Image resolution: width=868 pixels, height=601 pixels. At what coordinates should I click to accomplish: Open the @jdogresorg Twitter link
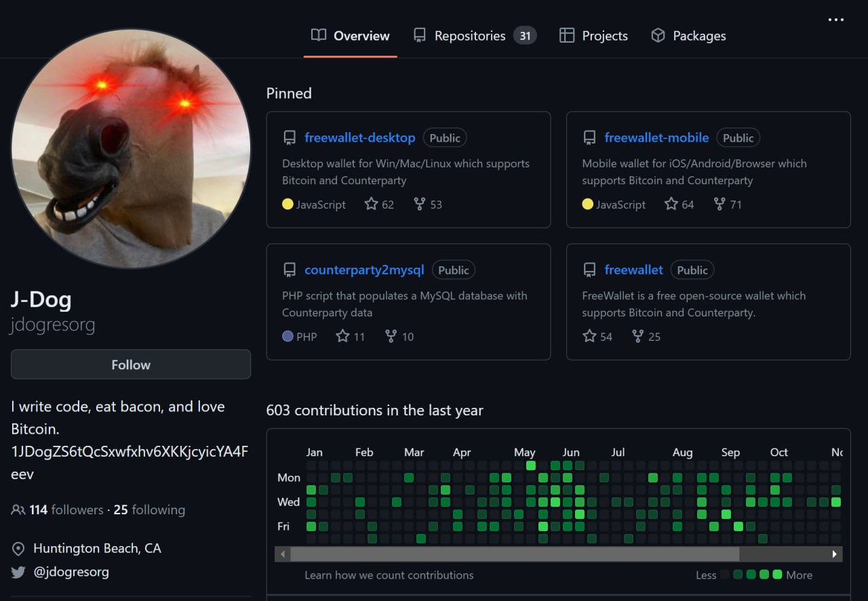pyautogui.click(x=71, y=572)
